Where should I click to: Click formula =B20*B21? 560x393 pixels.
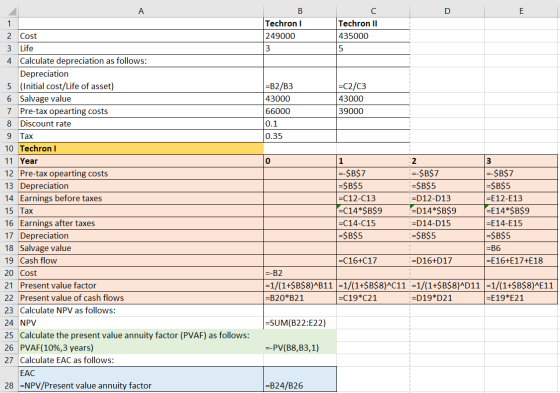tap(300, 298)
